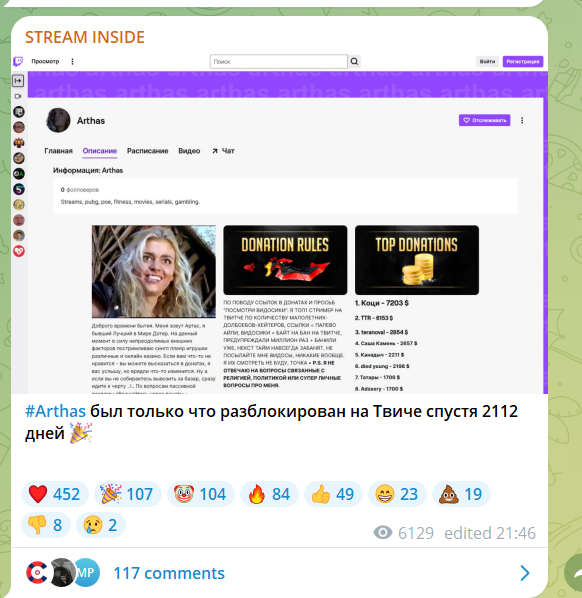Open the Twitch screenshot image preview
Viewport: 582px width, 598px height.
pyautogui.click(x=280, y=223)
